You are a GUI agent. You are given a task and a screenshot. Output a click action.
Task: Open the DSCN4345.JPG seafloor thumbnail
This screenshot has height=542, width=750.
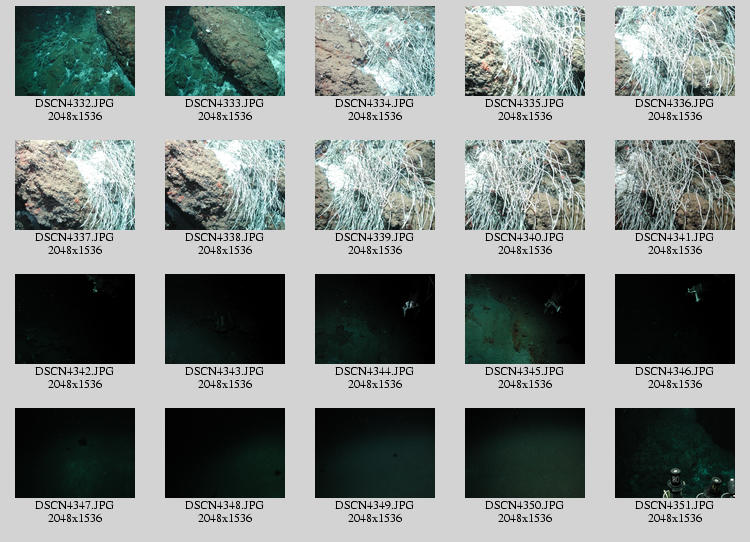(x=525, y=319)
